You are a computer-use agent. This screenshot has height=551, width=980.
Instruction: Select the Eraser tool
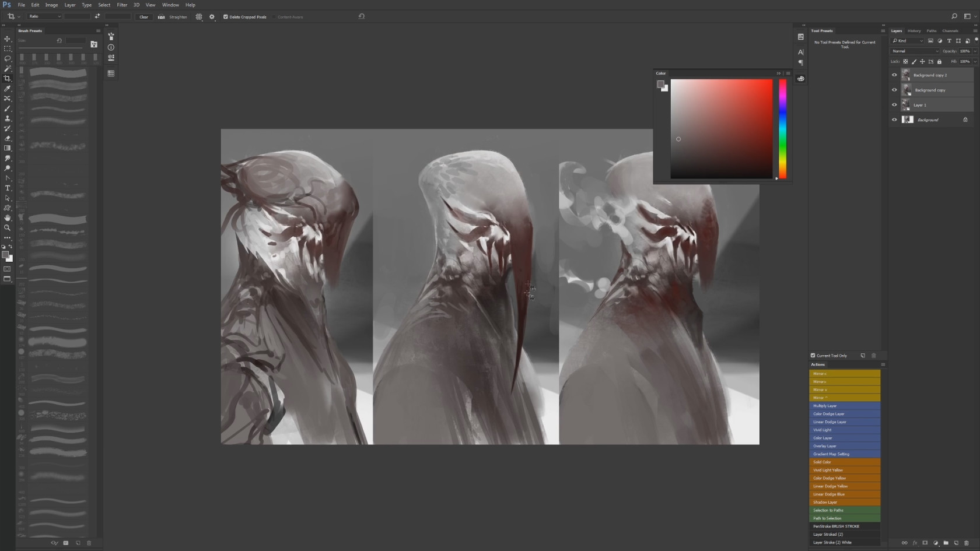pos(8,138)
